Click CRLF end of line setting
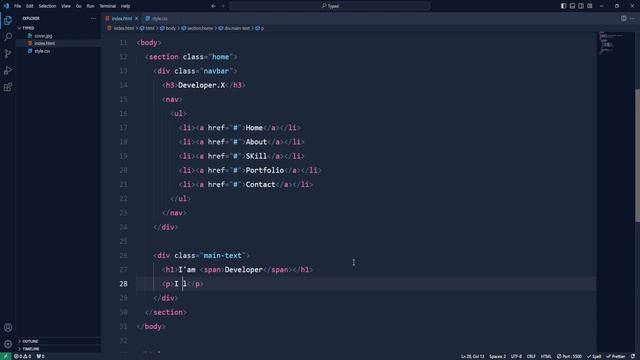 531,356
